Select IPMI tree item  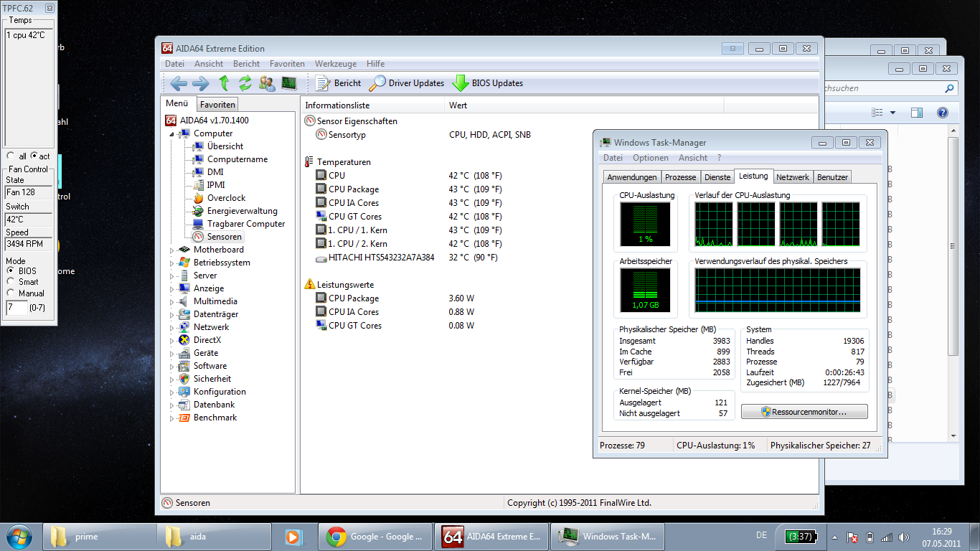tap(216, 185)
